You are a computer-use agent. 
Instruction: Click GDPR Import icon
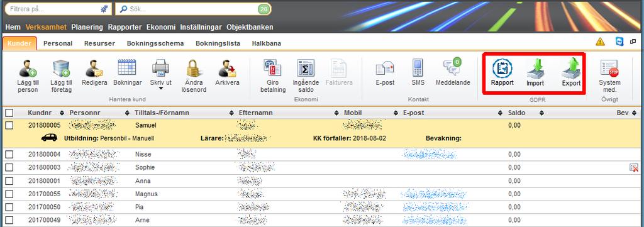(535, 68)
